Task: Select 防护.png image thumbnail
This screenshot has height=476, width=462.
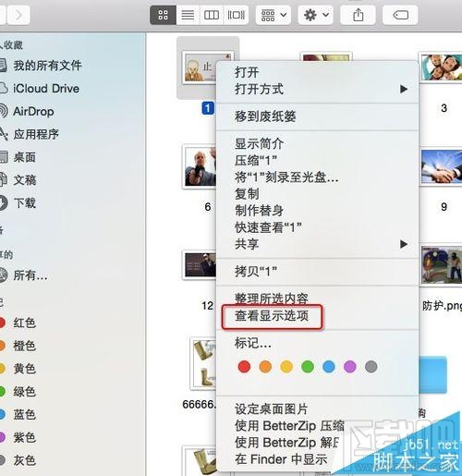Action: tap(441, 265)
